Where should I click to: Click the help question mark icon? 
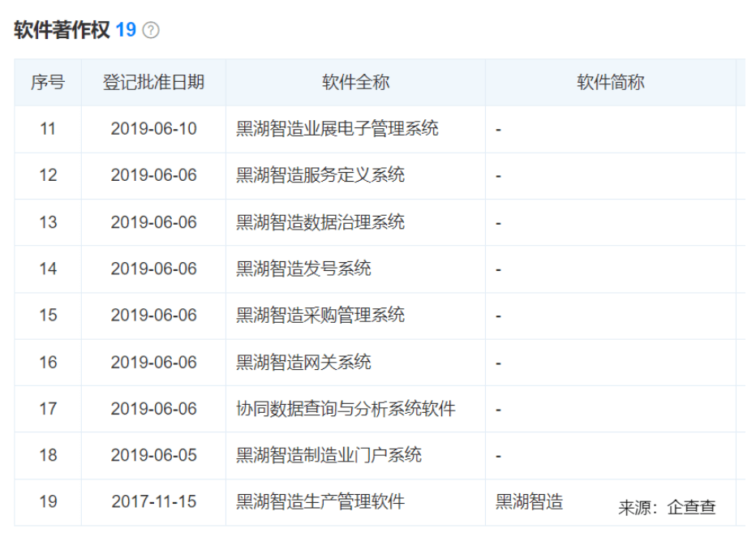(x=151, y=31)
